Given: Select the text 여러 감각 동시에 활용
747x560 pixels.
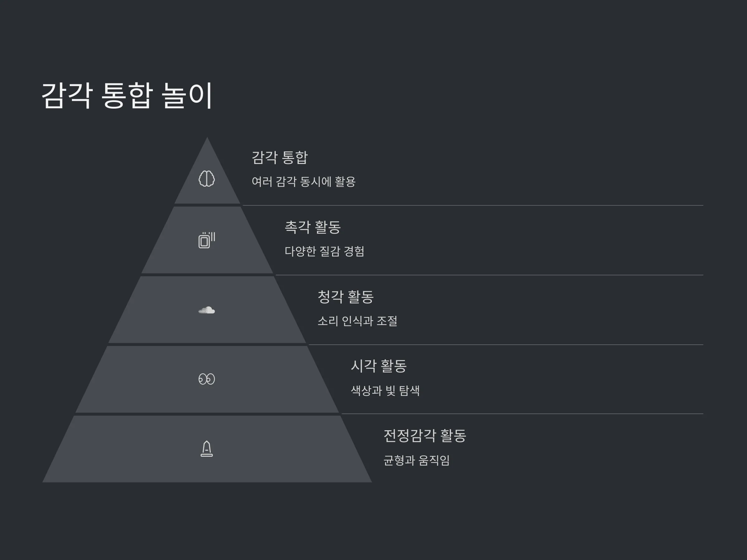Looking at the screenshot, I should [303, 182].
